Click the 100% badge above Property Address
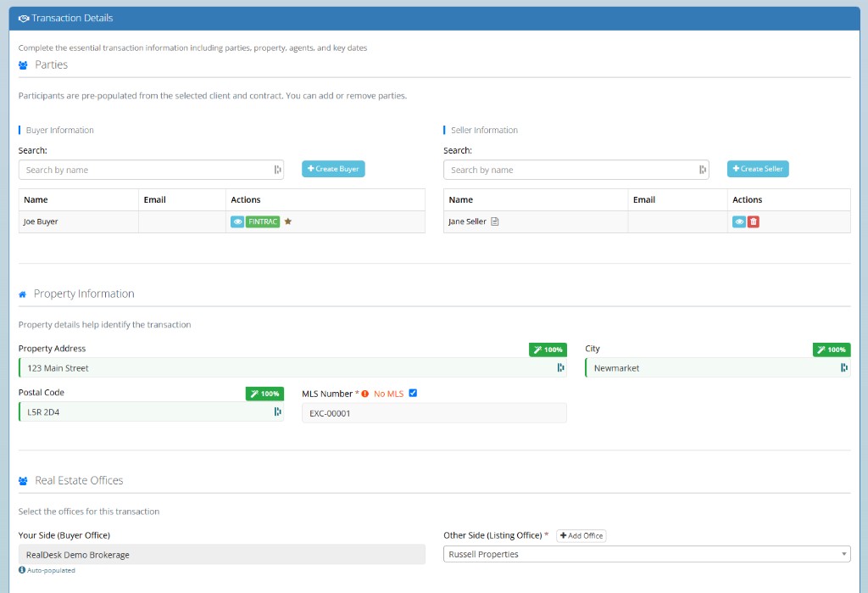 pyautogui.click(x=548, y=350)
